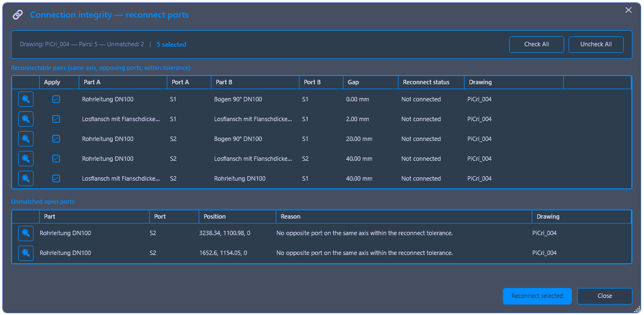
Task: Click the '5 selected' text
Action: click(x=171, y=45)
